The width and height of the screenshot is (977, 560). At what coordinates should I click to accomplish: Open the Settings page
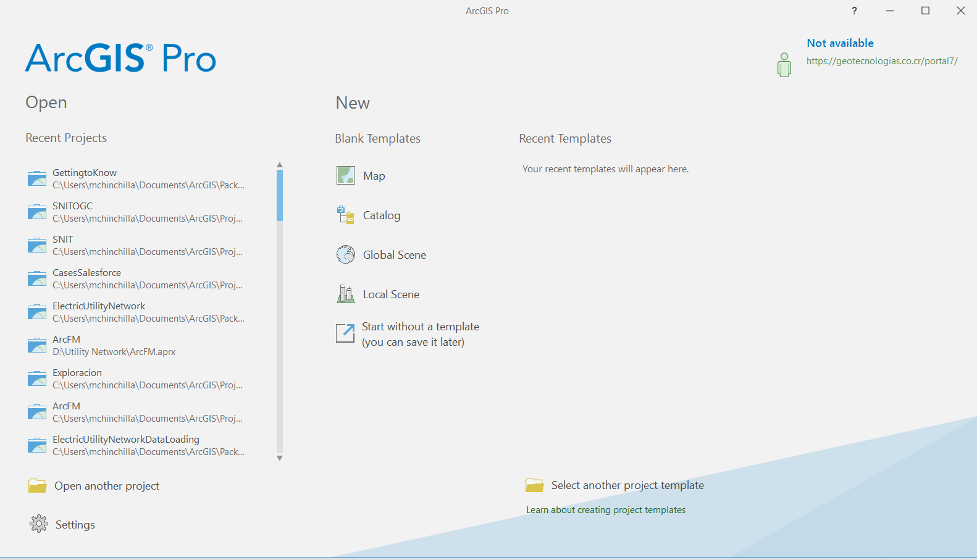(x=62, y=524)
